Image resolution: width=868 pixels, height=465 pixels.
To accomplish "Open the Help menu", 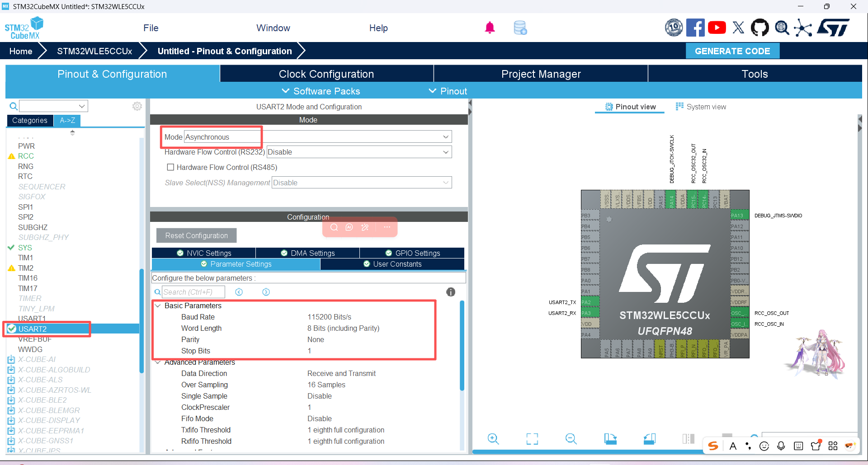I will click(x=378, y=28).
